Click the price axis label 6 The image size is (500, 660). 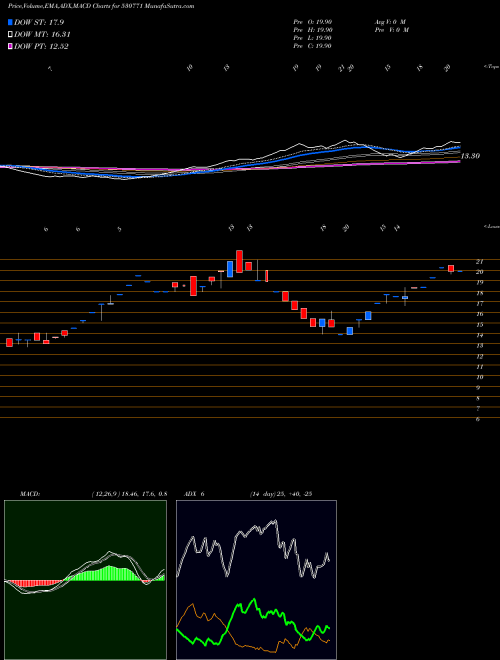478,420
